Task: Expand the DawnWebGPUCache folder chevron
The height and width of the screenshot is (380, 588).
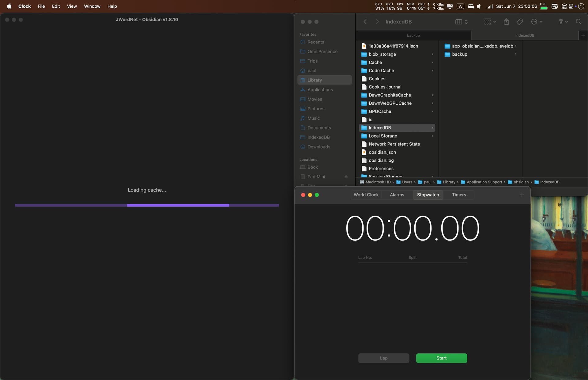Action: [432, 103]
